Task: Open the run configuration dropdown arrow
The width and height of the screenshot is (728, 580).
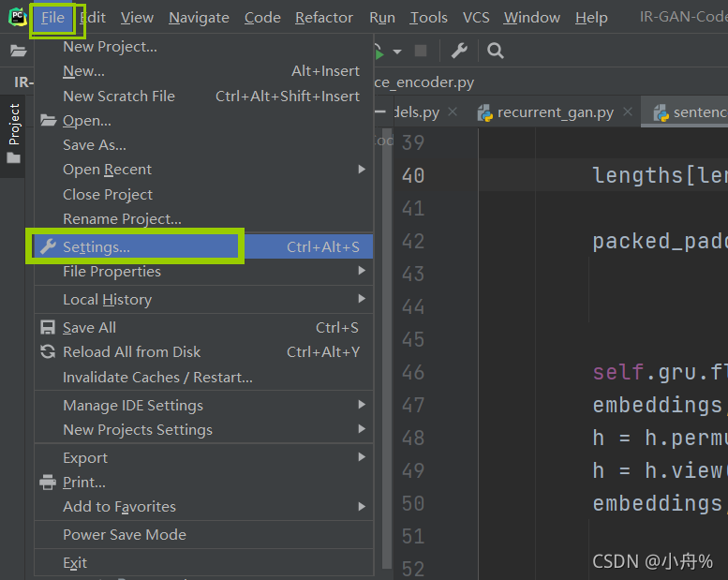Action: [x=397, y=52]
